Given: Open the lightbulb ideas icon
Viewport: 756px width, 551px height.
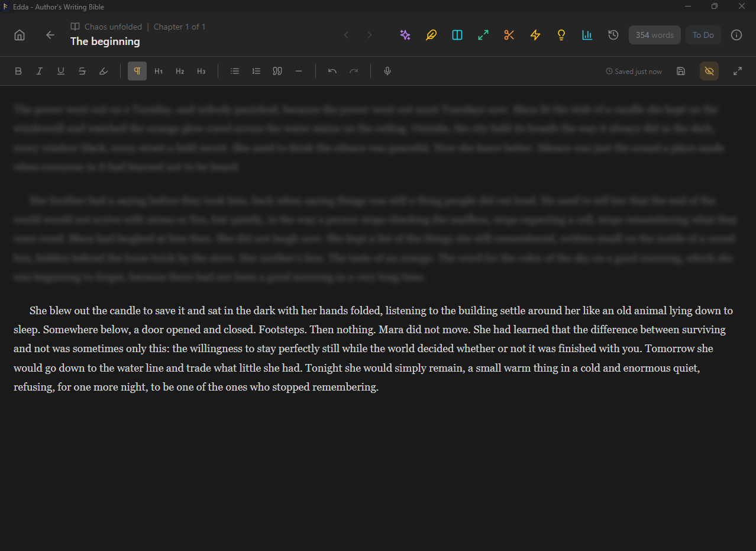Looking at the screenshot, I should 561,35.
